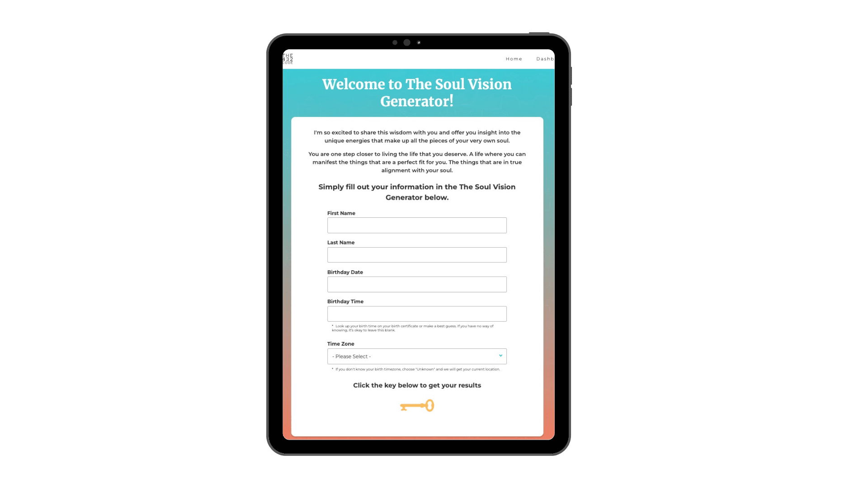Click the navigation bar Home link
This screenshot has width=868, height=488.
(514, 58)
